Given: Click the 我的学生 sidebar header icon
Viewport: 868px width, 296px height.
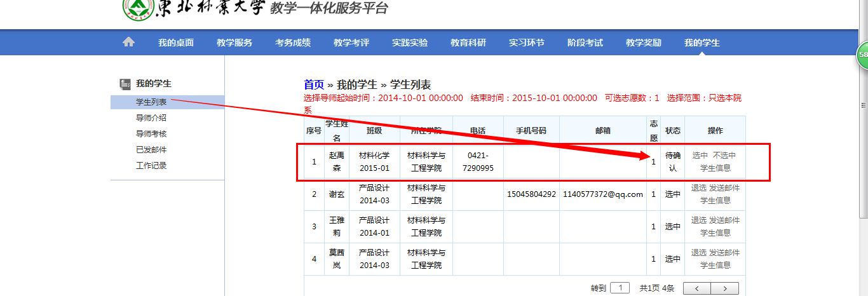Looking at the screenshot, I should (125, 84).
